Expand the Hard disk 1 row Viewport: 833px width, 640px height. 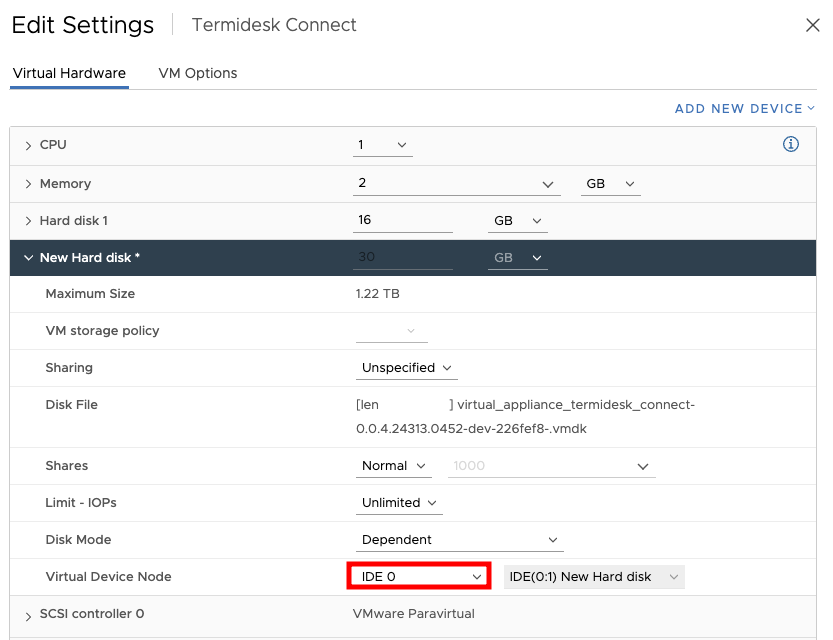point(28,221)
